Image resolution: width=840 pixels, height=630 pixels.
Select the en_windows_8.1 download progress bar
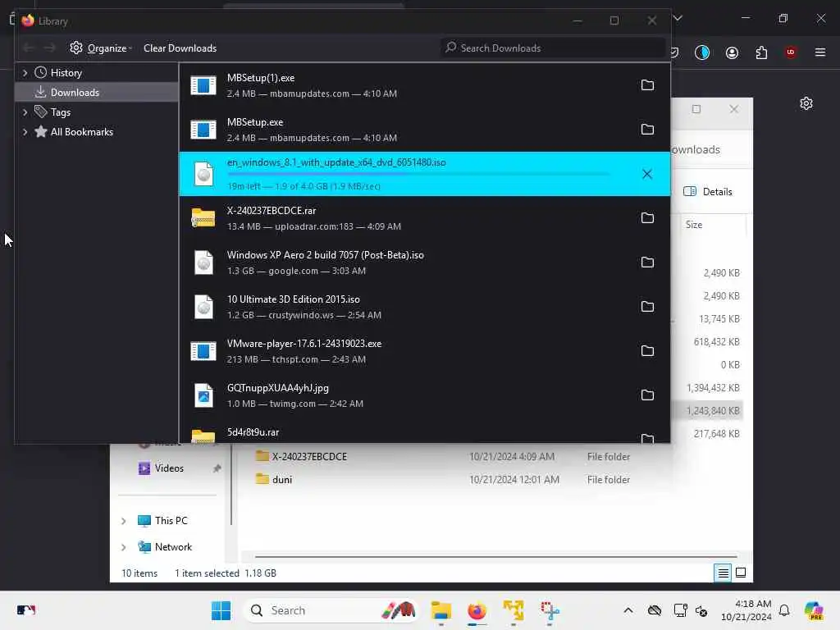click(418, 174)
